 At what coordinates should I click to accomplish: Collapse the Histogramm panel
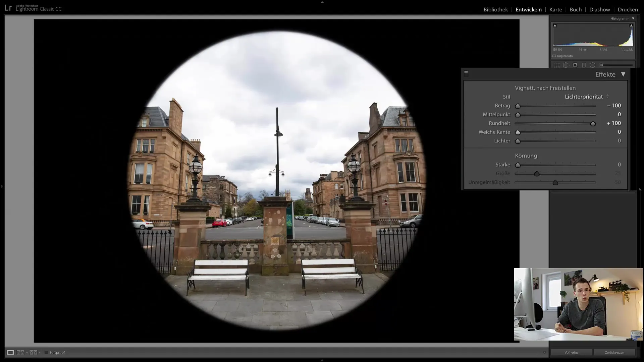633,18
